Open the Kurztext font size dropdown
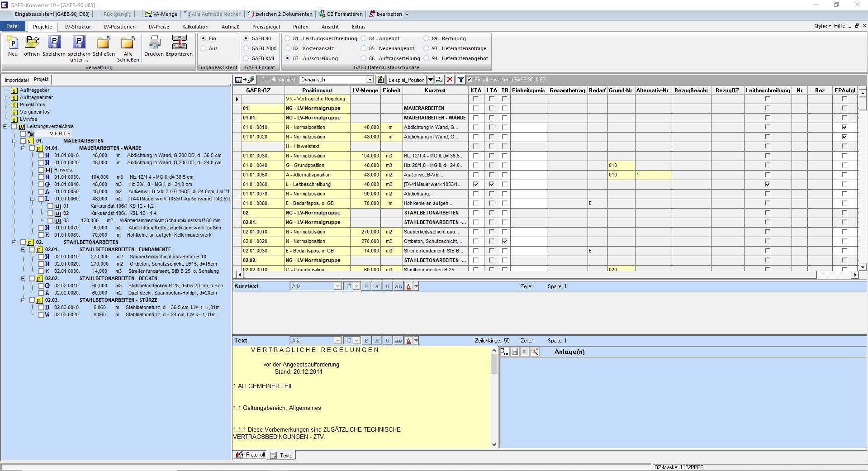Viewport: 868px width, 471px height. point(356,286)
